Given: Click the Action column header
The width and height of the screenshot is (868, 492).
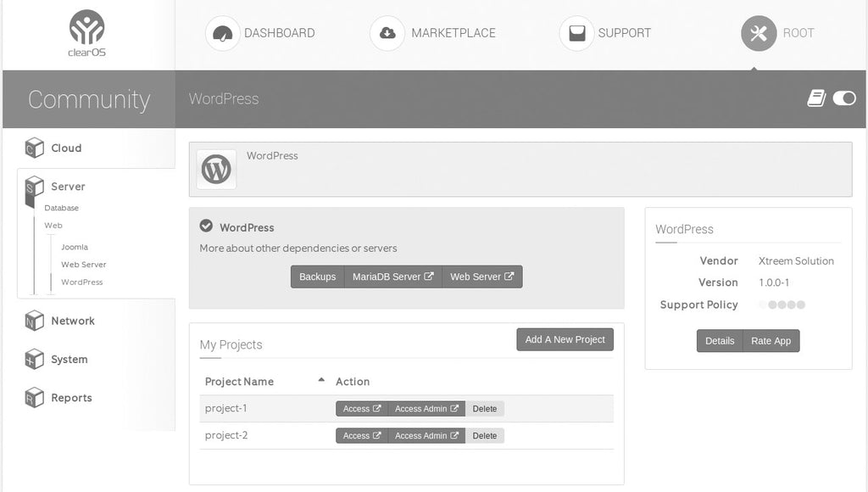Looking at the screenshot, I should click(353, 382).
